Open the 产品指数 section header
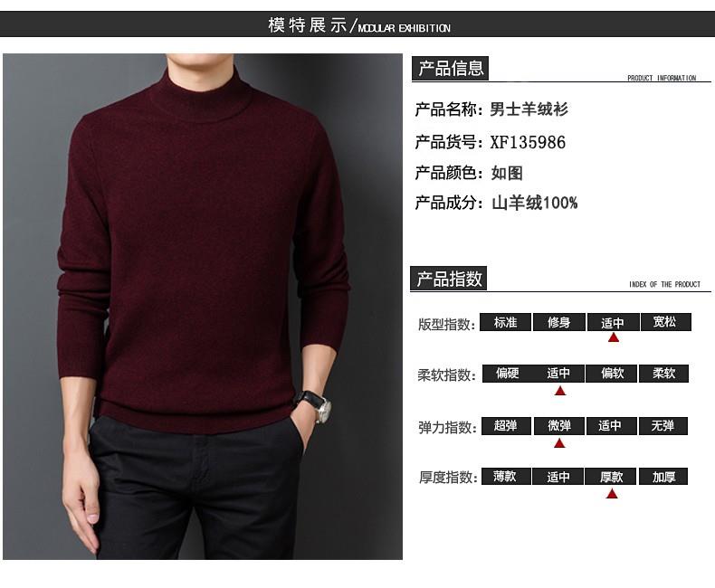715x588 pixels. 449,278
